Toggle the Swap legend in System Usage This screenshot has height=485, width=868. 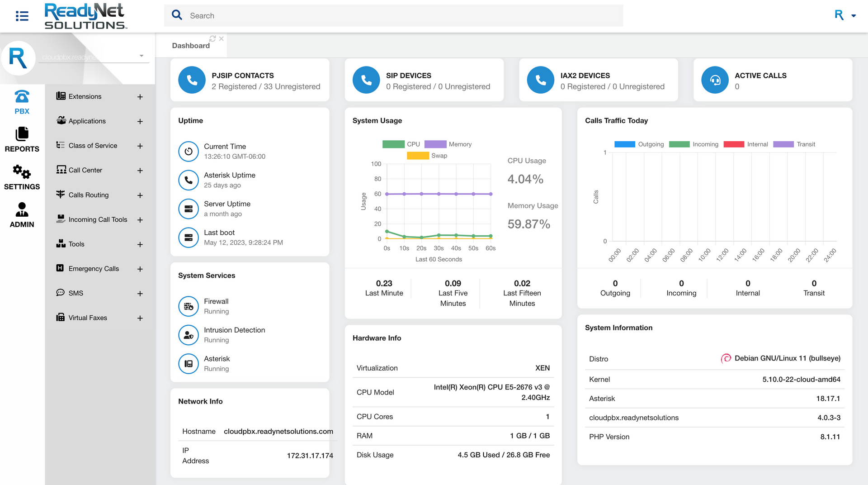[x=429, y=155]
